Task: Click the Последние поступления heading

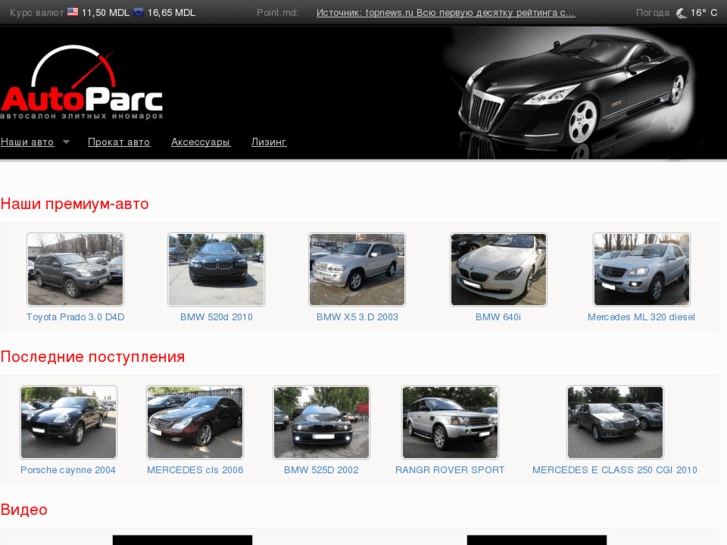Action: coord(93,357)
